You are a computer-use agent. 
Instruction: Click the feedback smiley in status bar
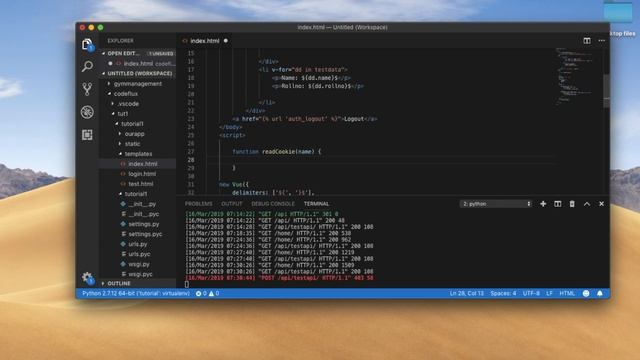tap(586, 293)
